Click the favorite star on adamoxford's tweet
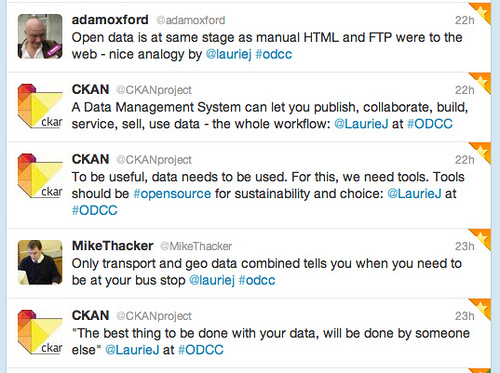The width and height of the screenshot is (500, 373). tap(482, 12)
